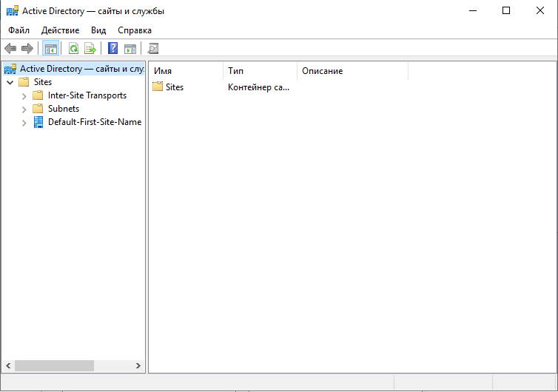
Task: Click the find objects toolbar icon
Action: [153, 48]
